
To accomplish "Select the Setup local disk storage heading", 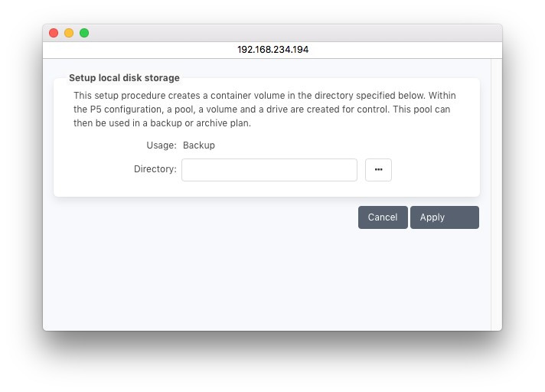I will click(x=124, y=78).
